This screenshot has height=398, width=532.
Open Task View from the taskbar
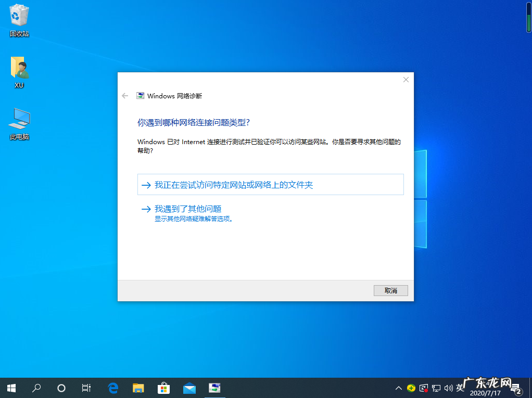(86, 388)
